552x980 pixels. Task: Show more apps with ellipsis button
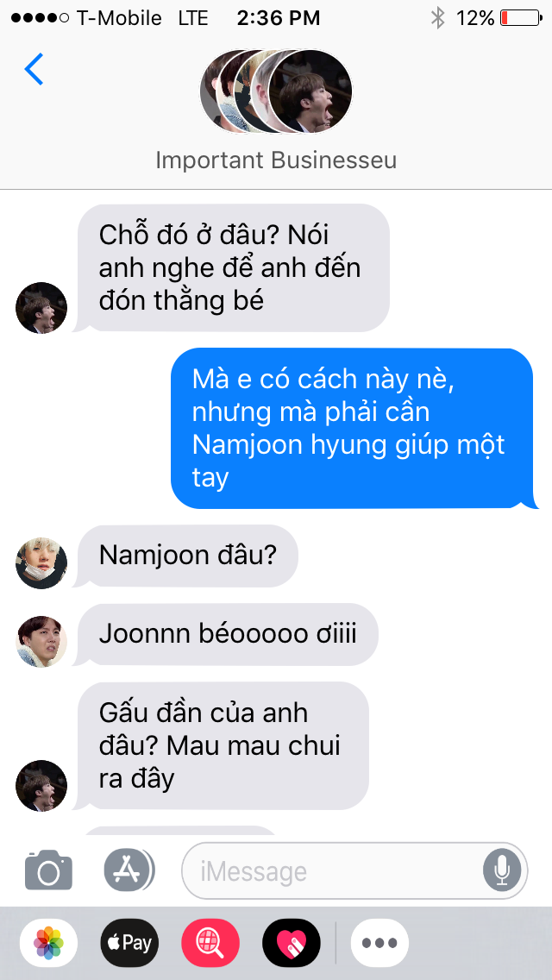[379, 943]
